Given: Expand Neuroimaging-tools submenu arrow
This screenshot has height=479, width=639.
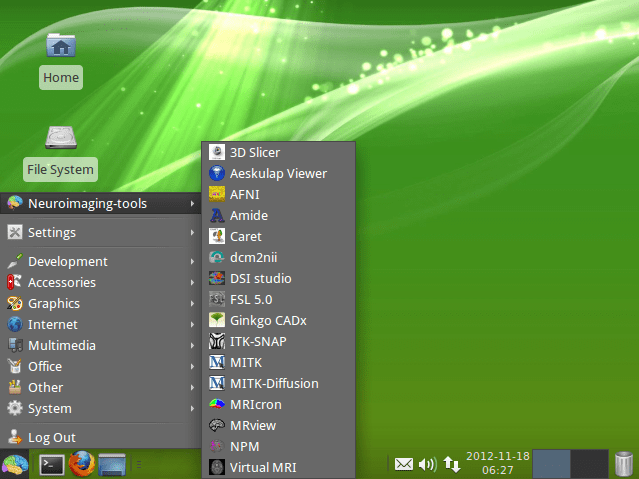Looking at the screenshot, I should click(x=192, y=203).
